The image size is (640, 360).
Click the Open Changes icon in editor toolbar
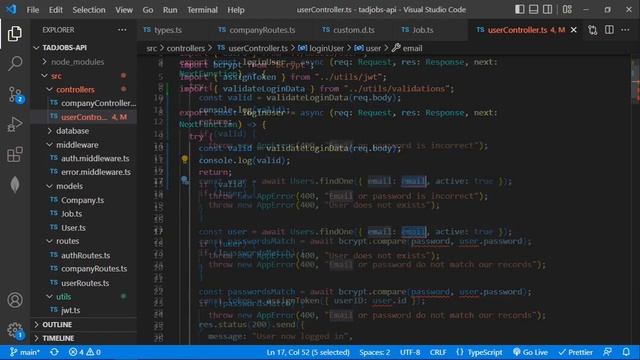point(593,30)
